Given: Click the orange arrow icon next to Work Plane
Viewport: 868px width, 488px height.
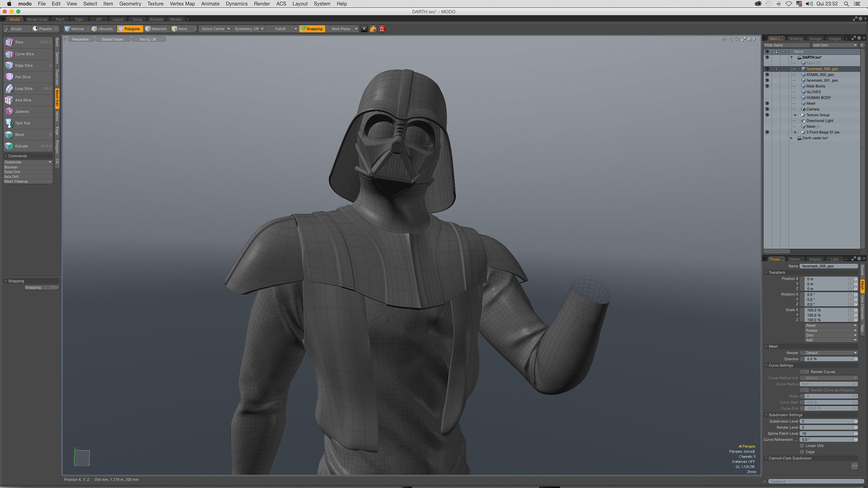Looking at the screenshot, I should click(x=373, y=29).
